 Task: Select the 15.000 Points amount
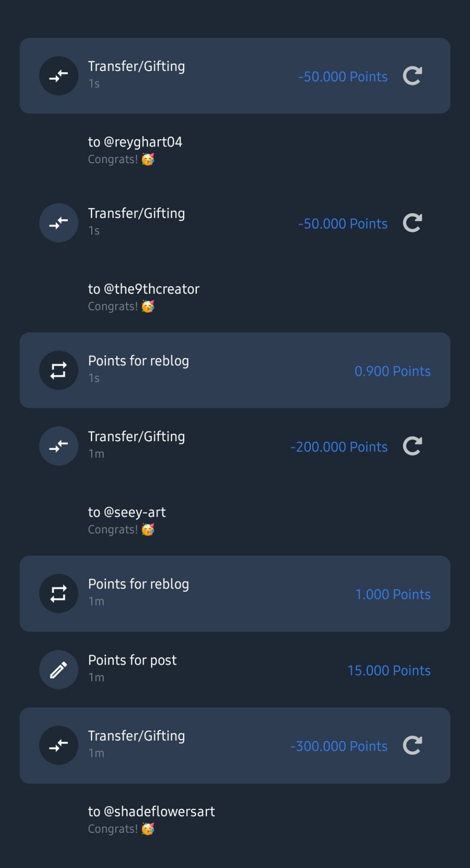(389, 670)
